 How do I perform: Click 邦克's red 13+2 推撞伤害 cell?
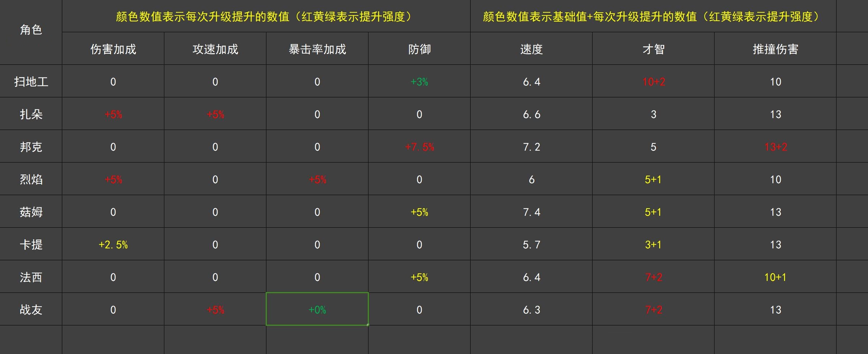(775, 147)
